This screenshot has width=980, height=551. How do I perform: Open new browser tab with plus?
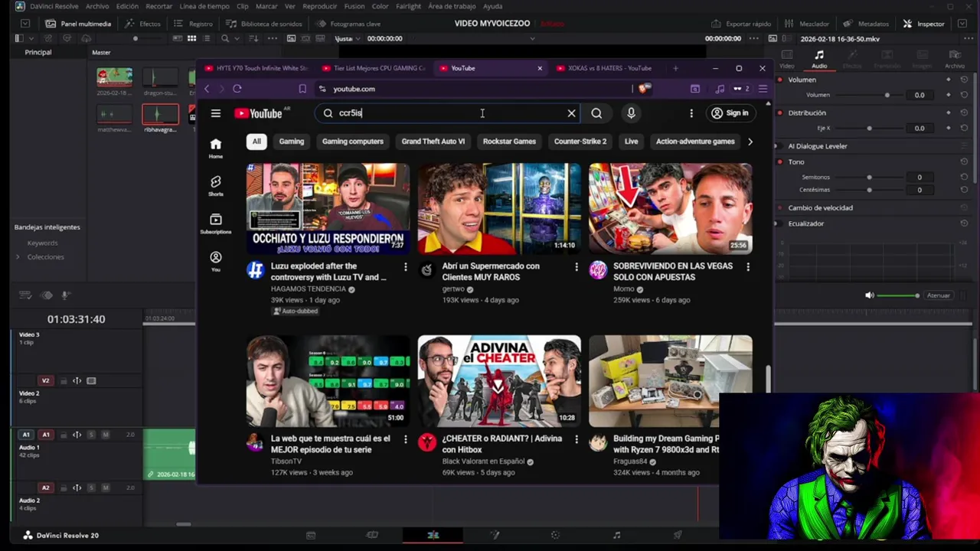click(x=675, y=68)
